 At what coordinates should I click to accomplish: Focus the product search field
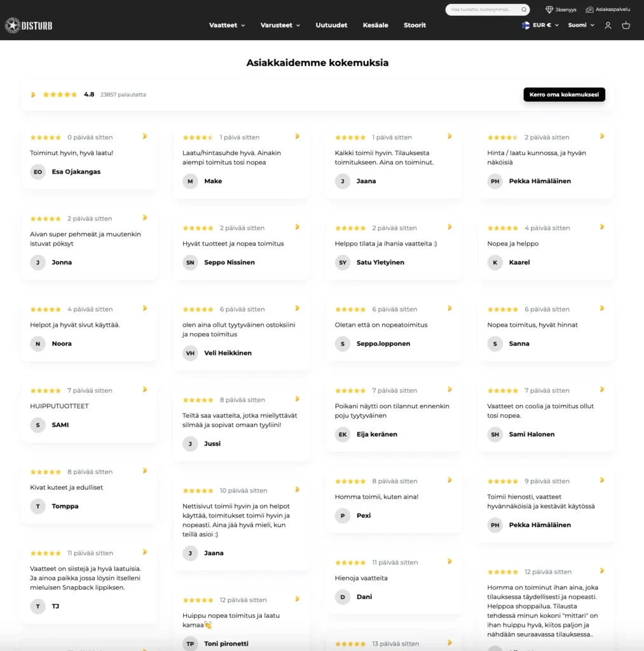pos(482,10)
